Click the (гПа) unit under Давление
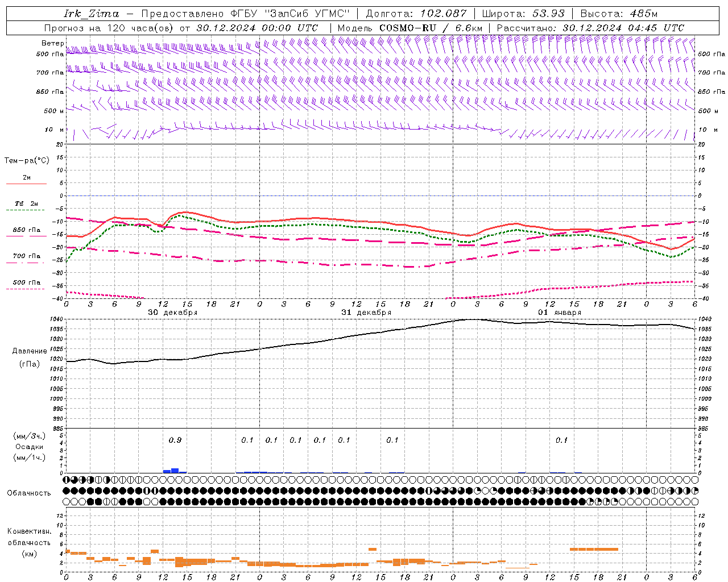728x582 pixels. pyautogui.click(x=30, y=364)
